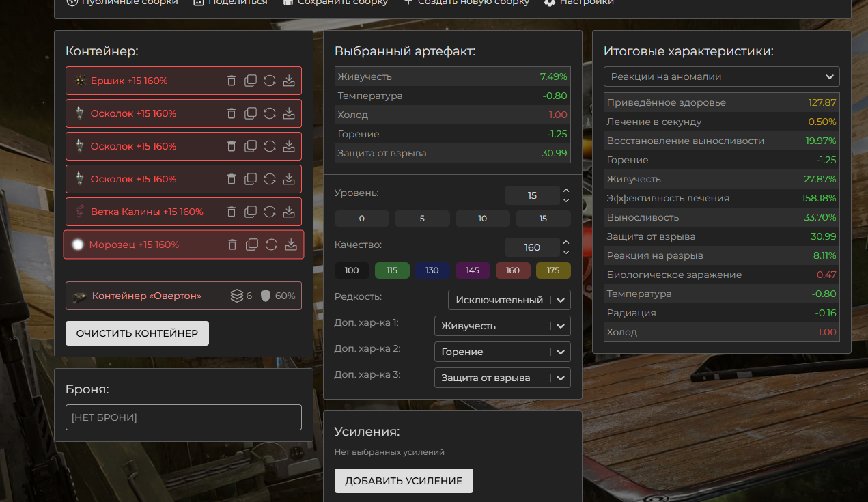The height and width of the screenshot is (502, 868).
Task: Click swap arrows icon on Ветка Калины row
Action: coord(270,212)
